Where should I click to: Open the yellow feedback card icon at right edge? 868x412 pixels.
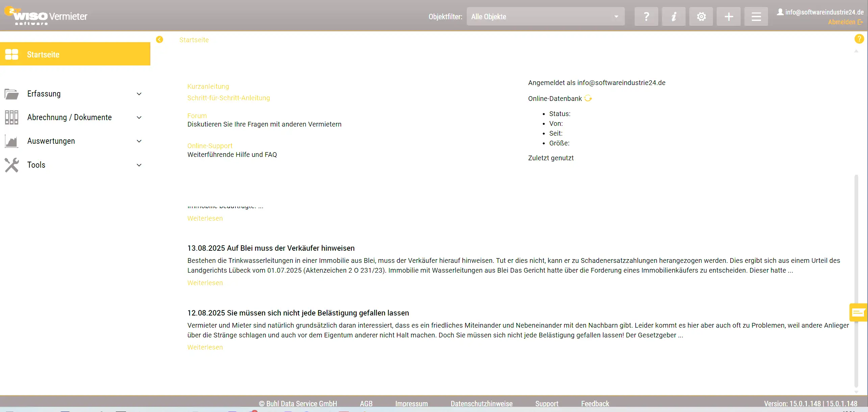tap(858, 312)
